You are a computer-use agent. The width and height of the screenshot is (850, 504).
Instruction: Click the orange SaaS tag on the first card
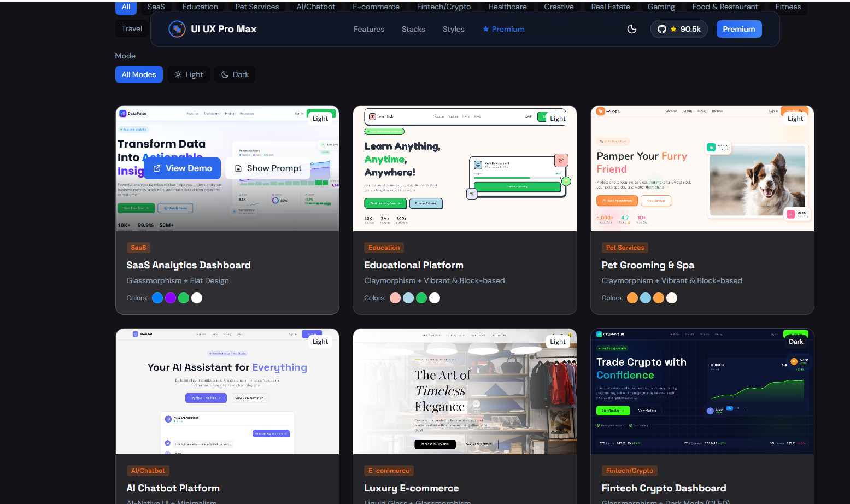tap(138, 248)
